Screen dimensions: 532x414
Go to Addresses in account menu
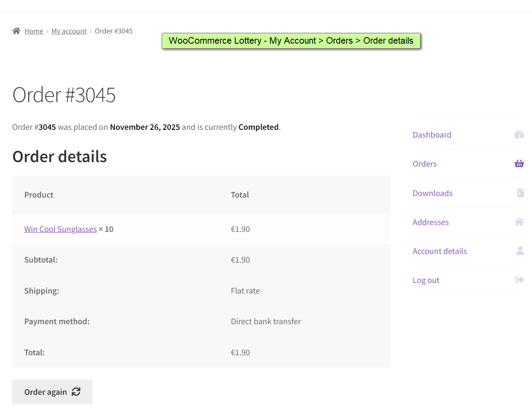point(430,222)
